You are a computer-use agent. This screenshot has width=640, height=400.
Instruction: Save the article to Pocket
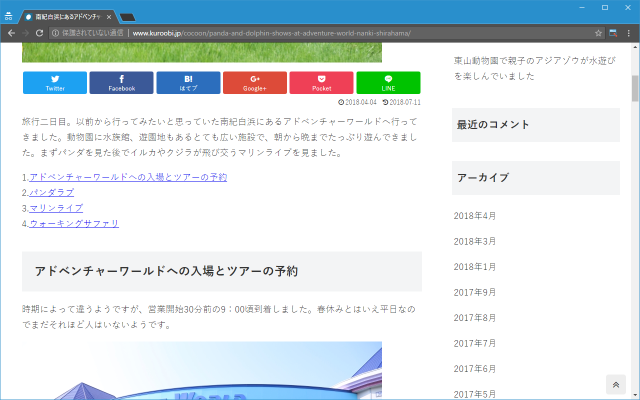coord(321,83)
